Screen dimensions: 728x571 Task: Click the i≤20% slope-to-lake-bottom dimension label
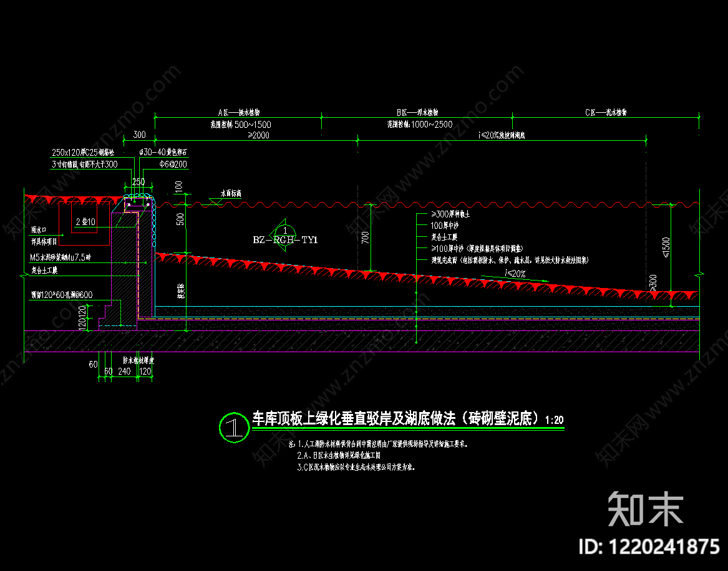pos(502,135)
